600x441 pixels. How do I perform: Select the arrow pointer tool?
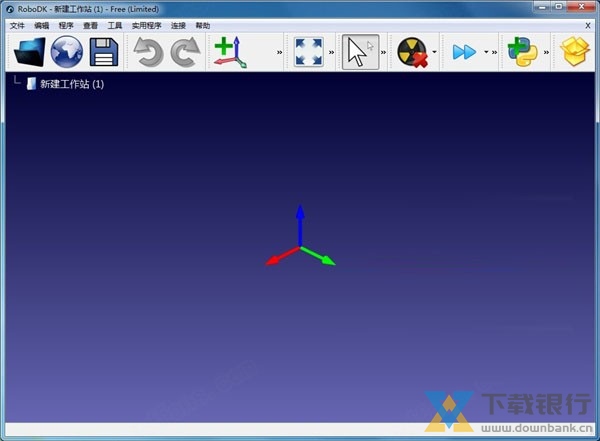[x=360, y=51]
